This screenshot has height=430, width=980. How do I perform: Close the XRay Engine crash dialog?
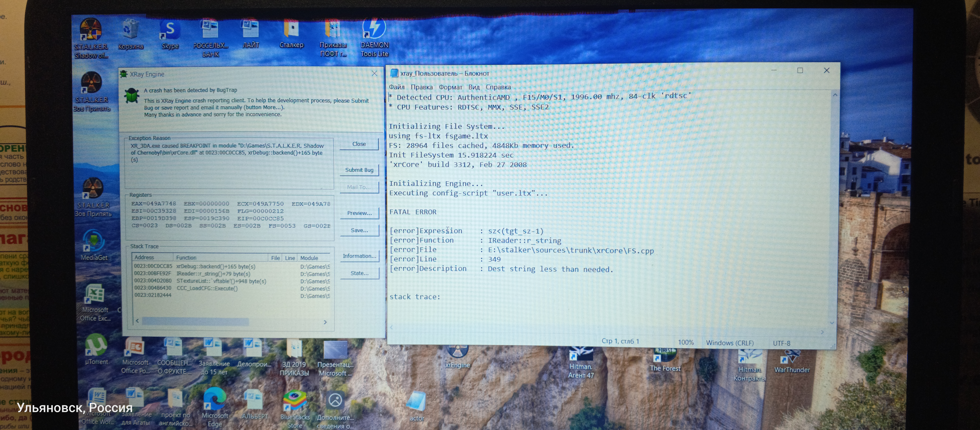374,73
